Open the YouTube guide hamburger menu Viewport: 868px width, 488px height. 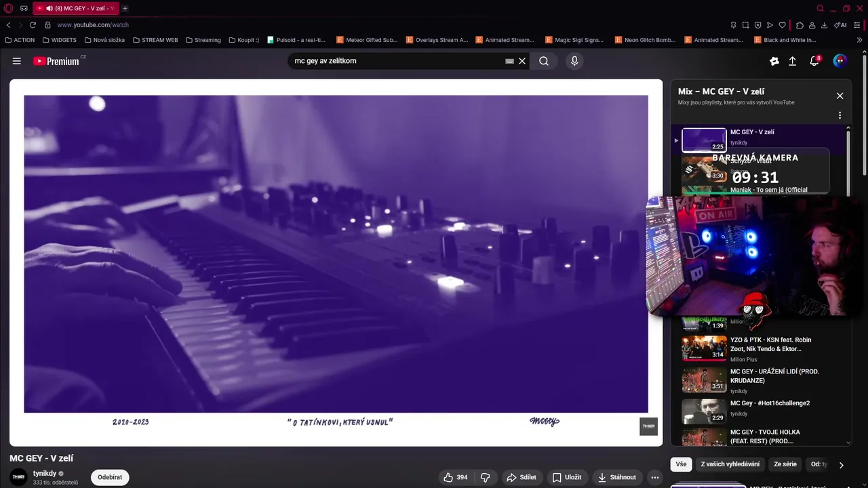17,61
